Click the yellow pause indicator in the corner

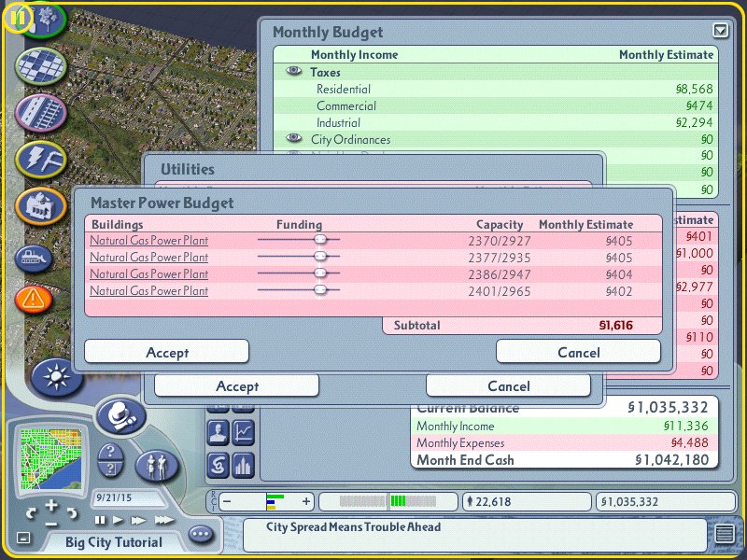pyautogui.click(x=18, y=16)
